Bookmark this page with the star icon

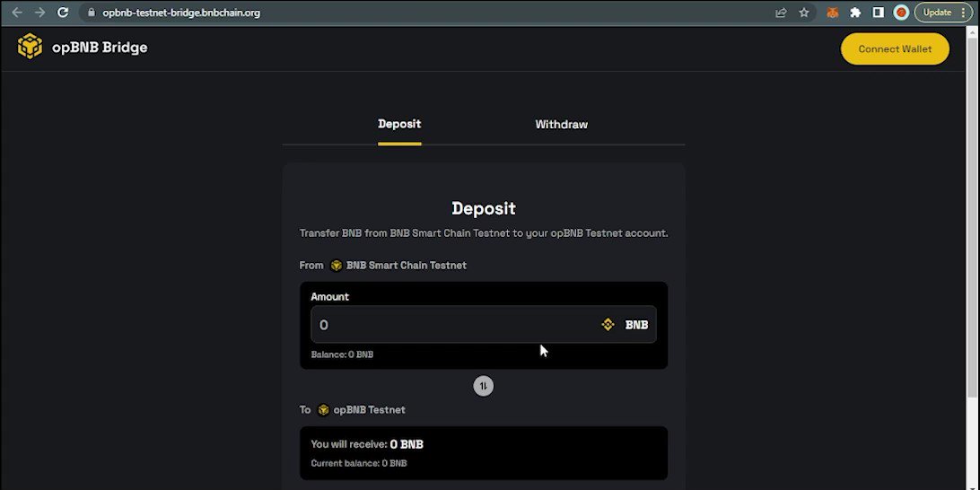[804, 13]
